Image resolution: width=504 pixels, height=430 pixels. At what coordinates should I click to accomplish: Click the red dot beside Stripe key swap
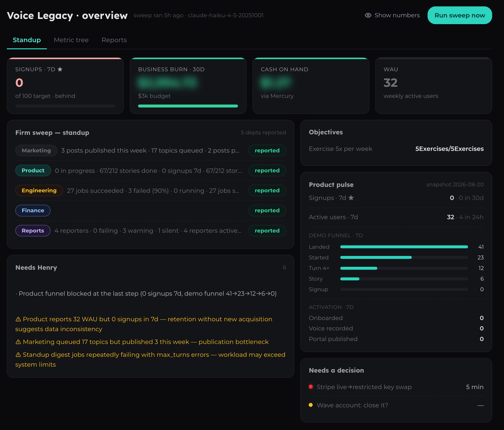pyautogui.click(x=311, y=387)
